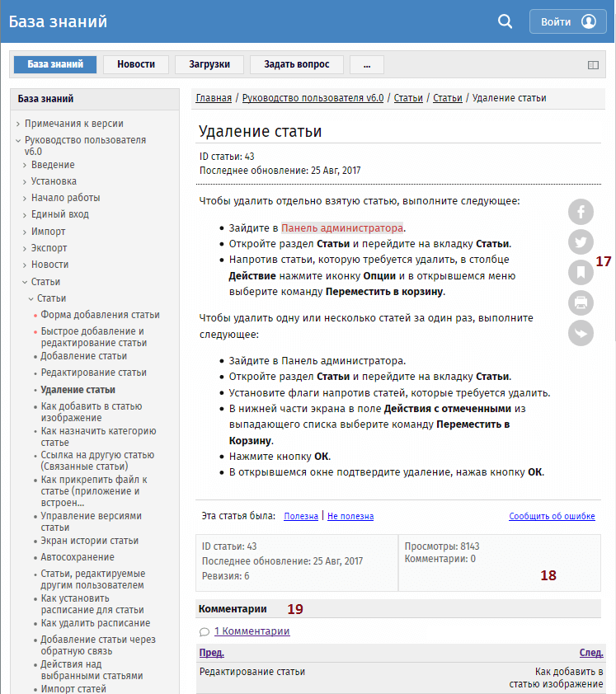Click Сообщить об ошибке link

click(552, 516)
